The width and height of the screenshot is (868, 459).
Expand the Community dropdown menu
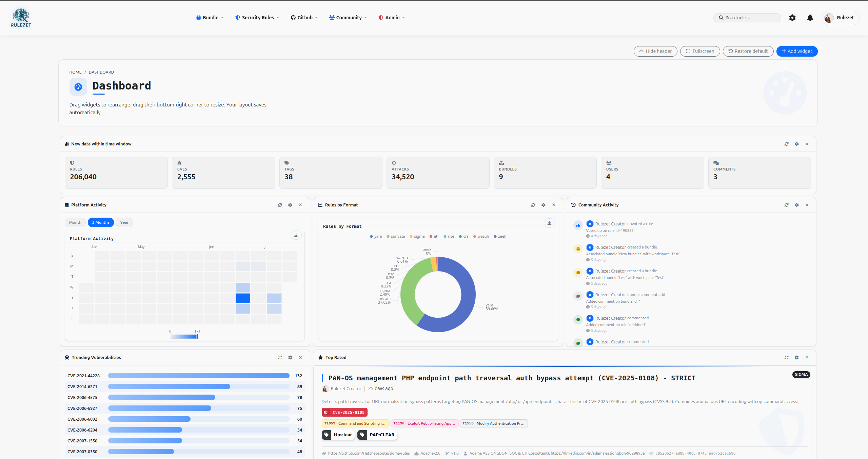point(348,18)
